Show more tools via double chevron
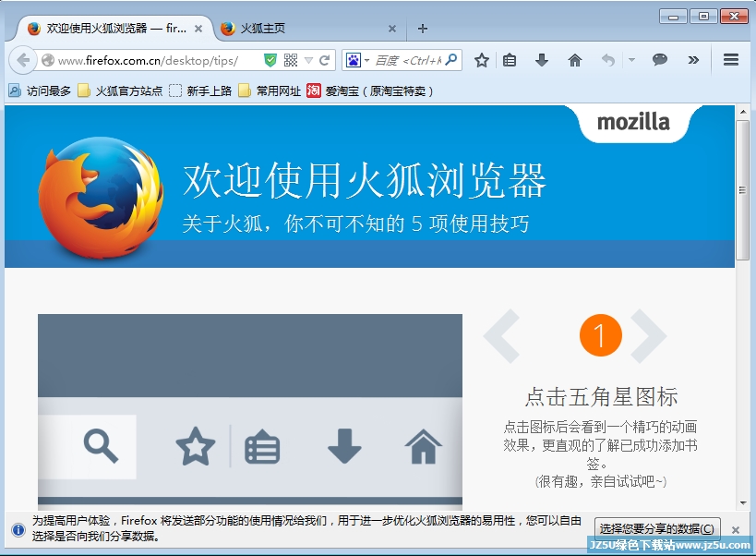This screenshot has width=756, height=556. point(693,60)
